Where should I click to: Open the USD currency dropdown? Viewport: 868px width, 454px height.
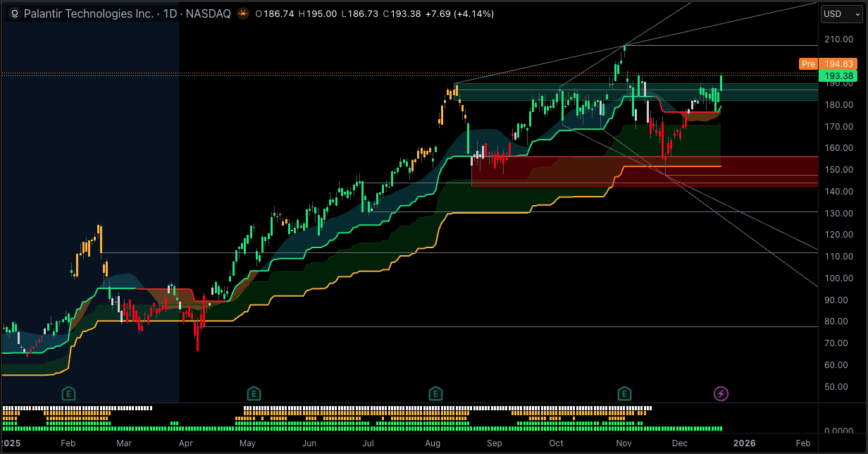click(x=840, y=14)
